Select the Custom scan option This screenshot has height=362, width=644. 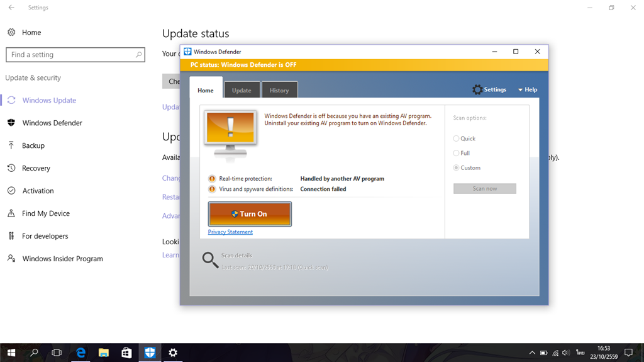click(x=467, y=168)
